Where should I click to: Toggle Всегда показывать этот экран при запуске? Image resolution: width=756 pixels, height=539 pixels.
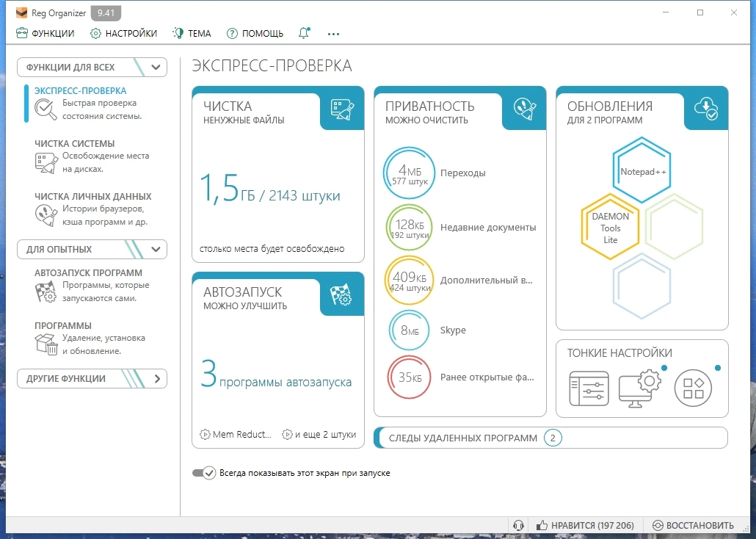(x=204, y=473)
